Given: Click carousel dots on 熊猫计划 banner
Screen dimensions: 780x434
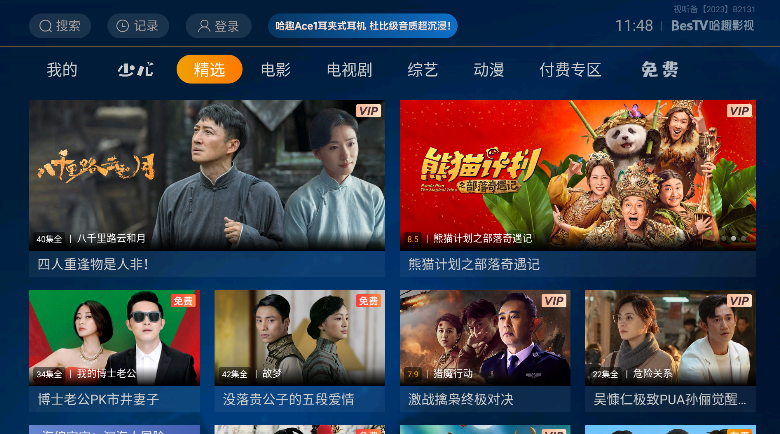Looking at the screenshot, I should click(x=733, y=239).
